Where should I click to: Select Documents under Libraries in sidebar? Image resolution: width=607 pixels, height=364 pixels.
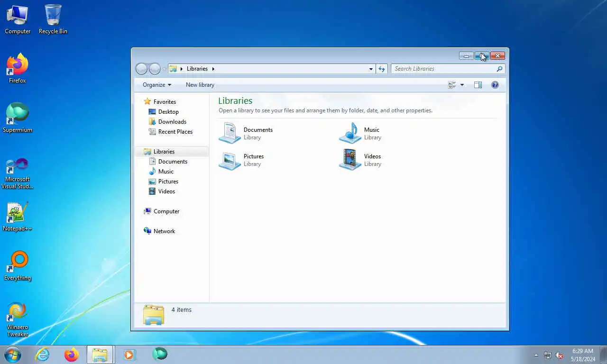(168, 162)
